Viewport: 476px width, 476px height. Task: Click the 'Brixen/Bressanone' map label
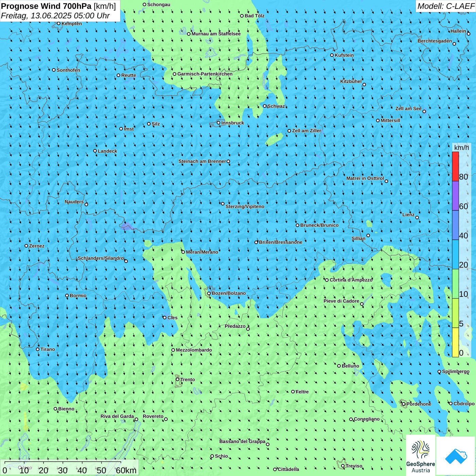pyautogui.click(x=280, y=242)
